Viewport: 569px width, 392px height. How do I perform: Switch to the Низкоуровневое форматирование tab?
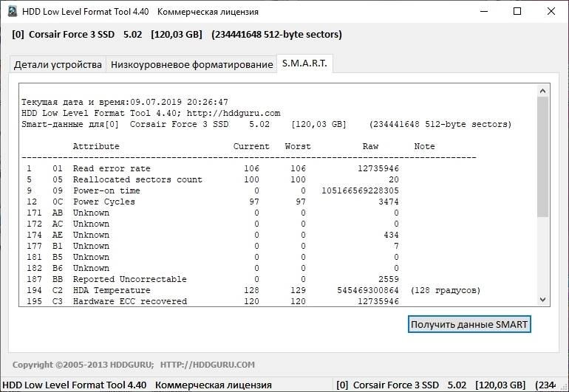[x=191, y=64]
